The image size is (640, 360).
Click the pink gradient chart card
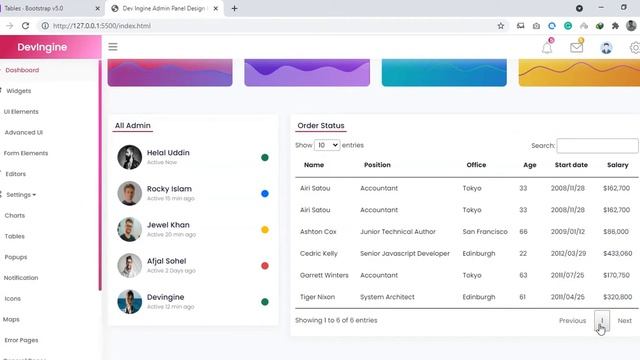click(170, 73)
